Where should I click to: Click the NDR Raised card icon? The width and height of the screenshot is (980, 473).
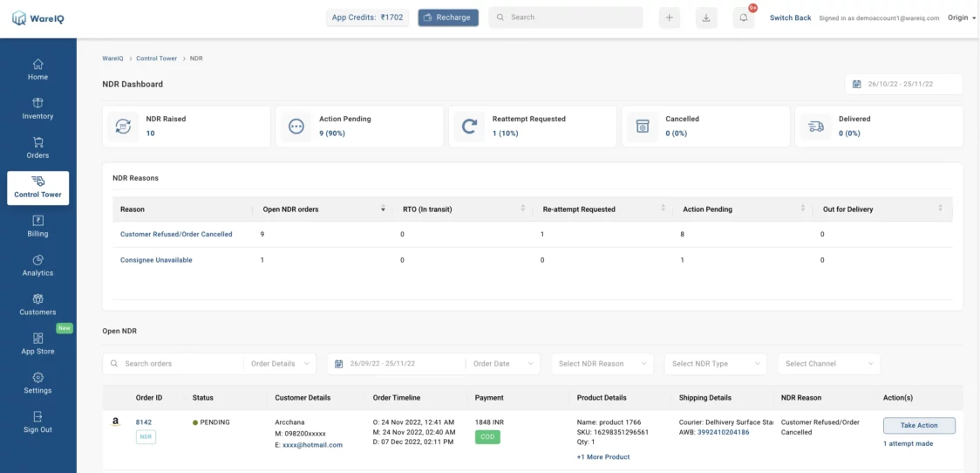pos(122,127)
